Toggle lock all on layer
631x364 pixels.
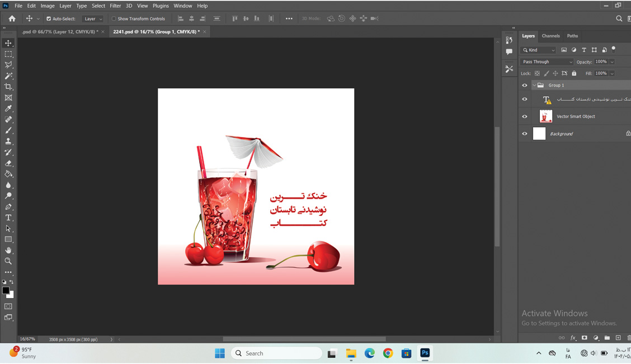pos(574,74)
